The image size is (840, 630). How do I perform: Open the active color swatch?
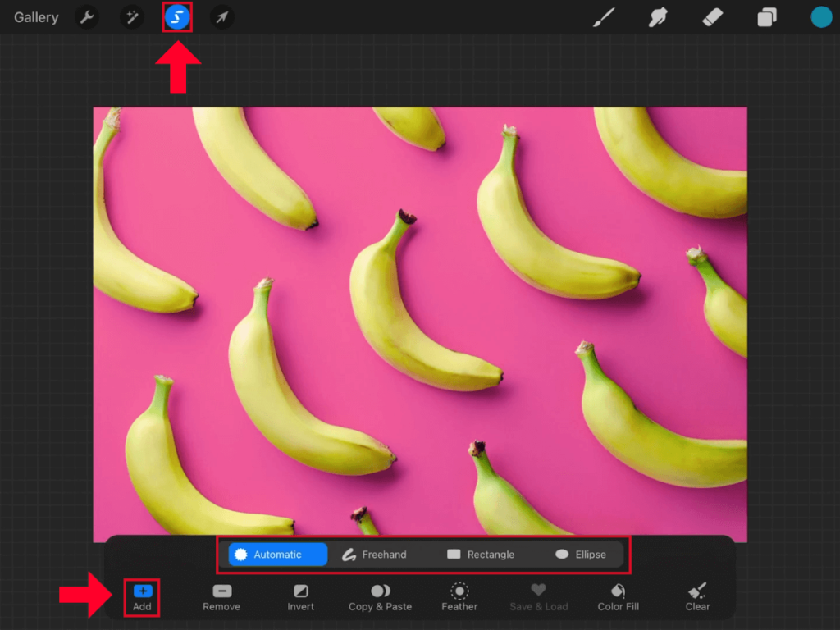[x=821, y=16]
